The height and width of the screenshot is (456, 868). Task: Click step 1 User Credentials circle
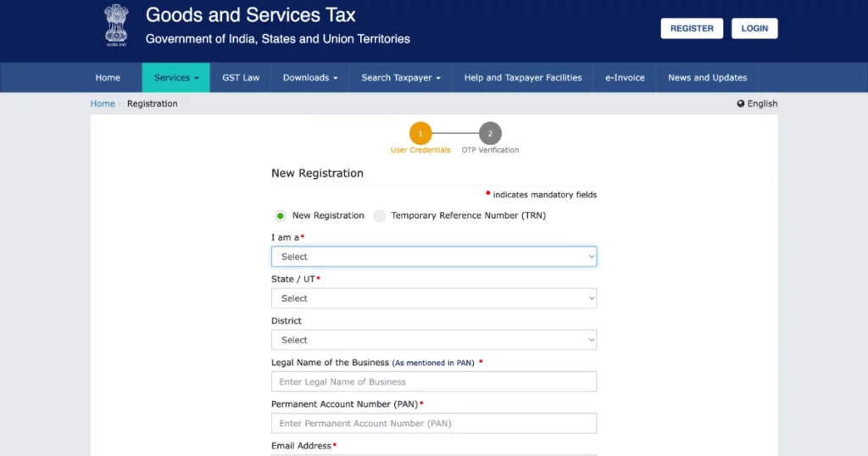[420, 133]
